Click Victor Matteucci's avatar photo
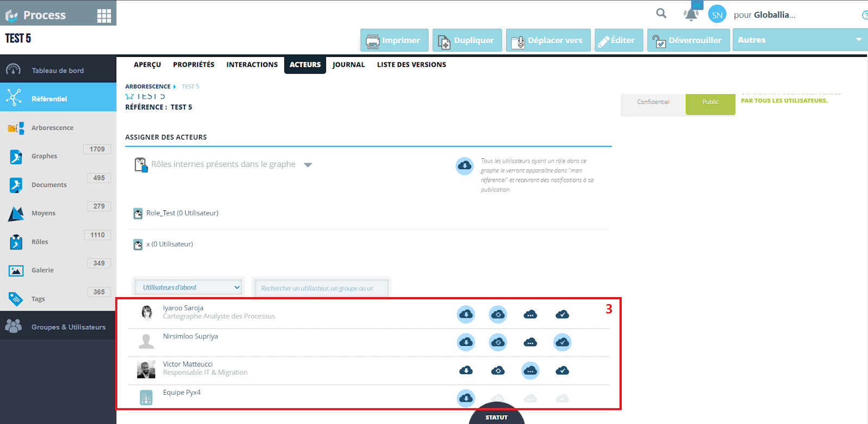The image size is (868, 424). pos(146,370)
